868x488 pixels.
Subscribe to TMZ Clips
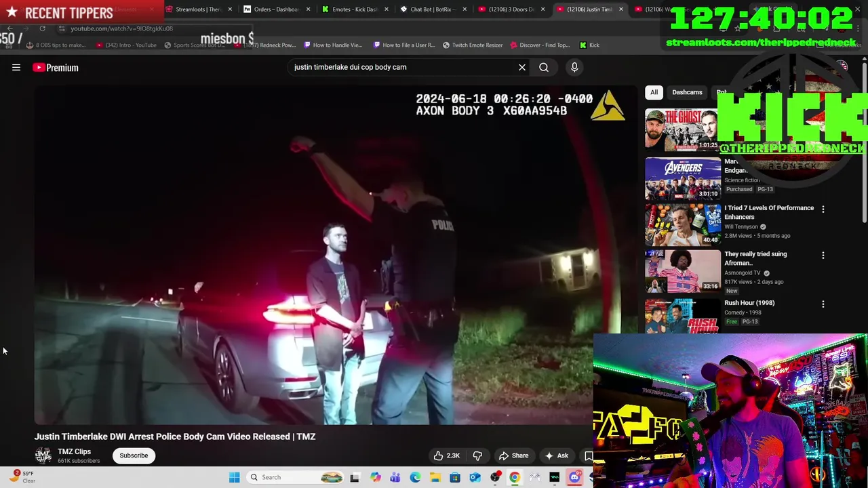pyautogui.click(x=134, y=455)
